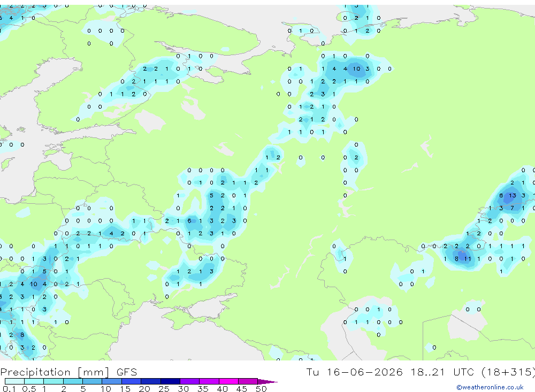Click the 10–15 mm legend swatch
This screenshot has height=392, width=535.
[112, 381]
